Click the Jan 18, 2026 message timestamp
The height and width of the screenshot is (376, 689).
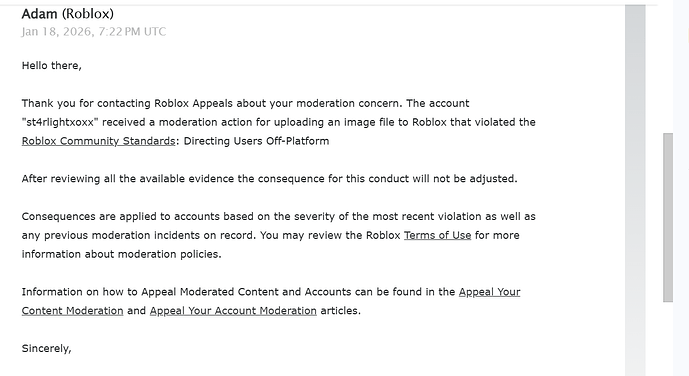coord(94,32)
